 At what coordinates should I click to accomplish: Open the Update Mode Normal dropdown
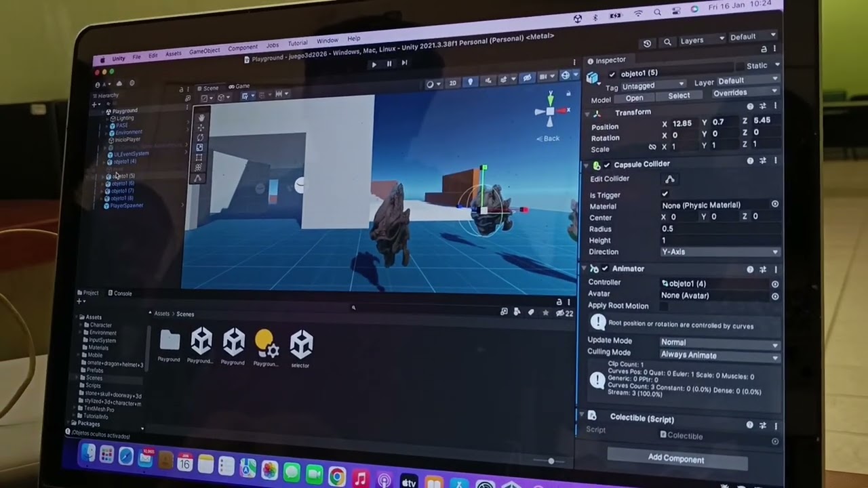719,343
